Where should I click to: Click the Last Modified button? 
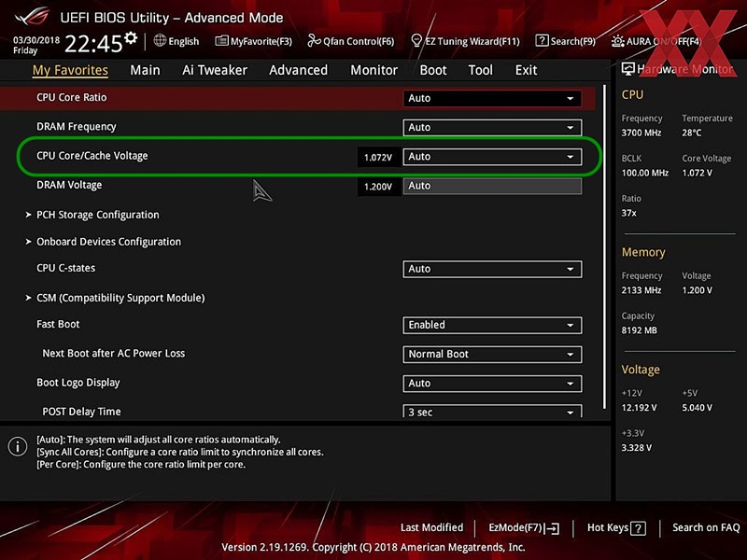[431, 527]
